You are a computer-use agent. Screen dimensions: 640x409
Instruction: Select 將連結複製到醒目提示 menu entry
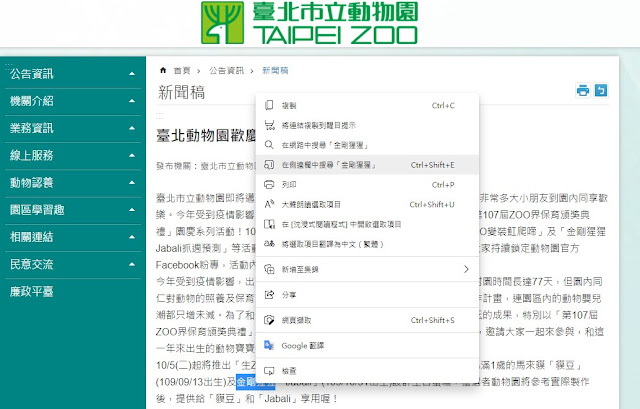[x=367, y=125]
